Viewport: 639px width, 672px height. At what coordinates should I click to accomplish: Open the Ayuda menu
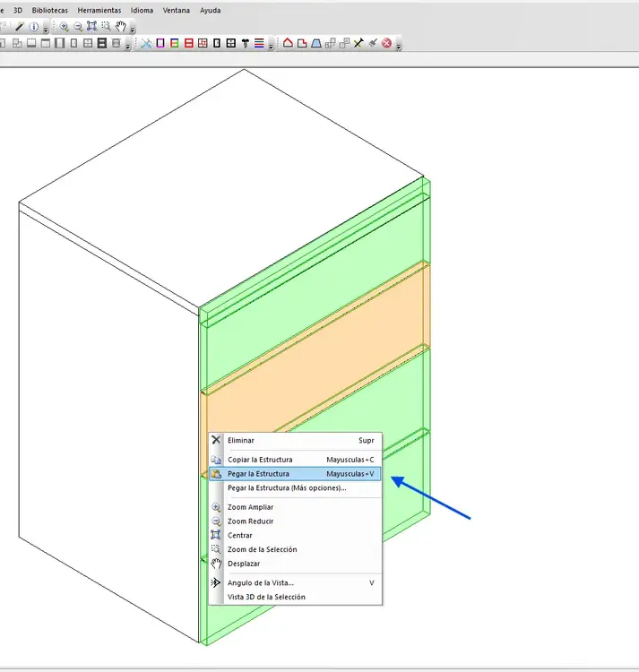[x=210, y=10]
